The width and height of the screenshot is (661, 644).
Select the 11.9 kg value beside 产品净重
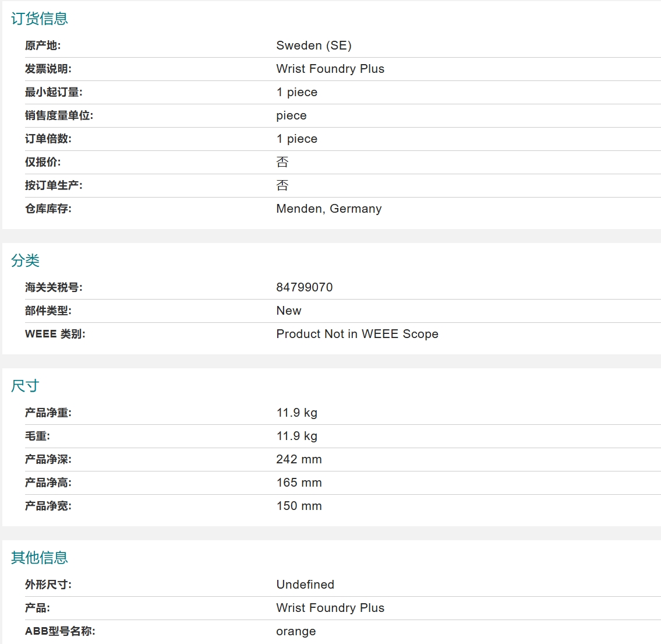click(297, 413)
